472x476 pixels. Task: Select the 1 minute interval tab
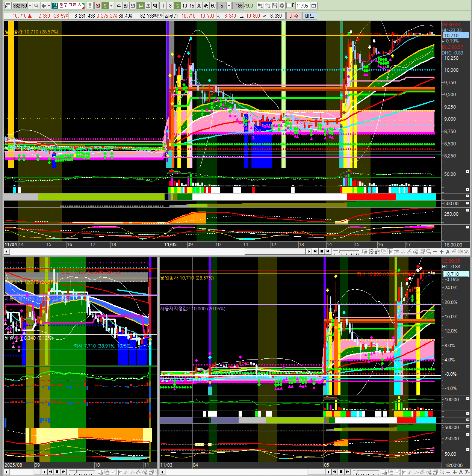tap(163, 6)
